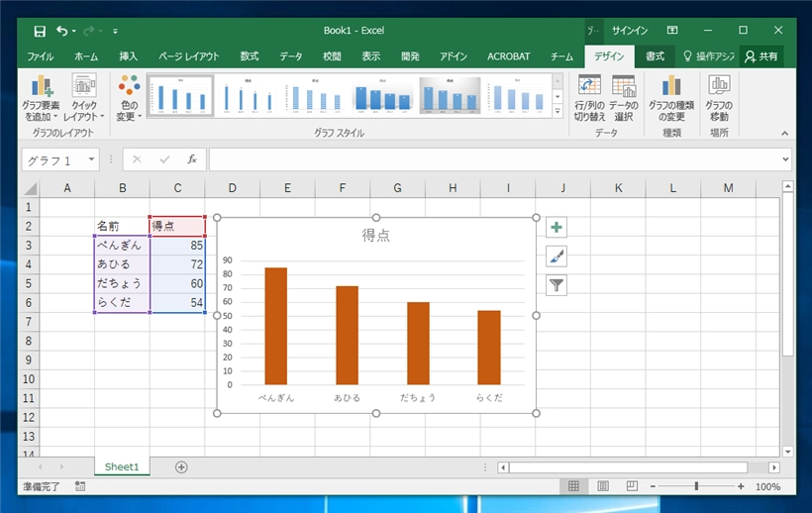This screenshot has width=812, height=513.
Task: Undo the last action
Action: (x=61, y=31)
